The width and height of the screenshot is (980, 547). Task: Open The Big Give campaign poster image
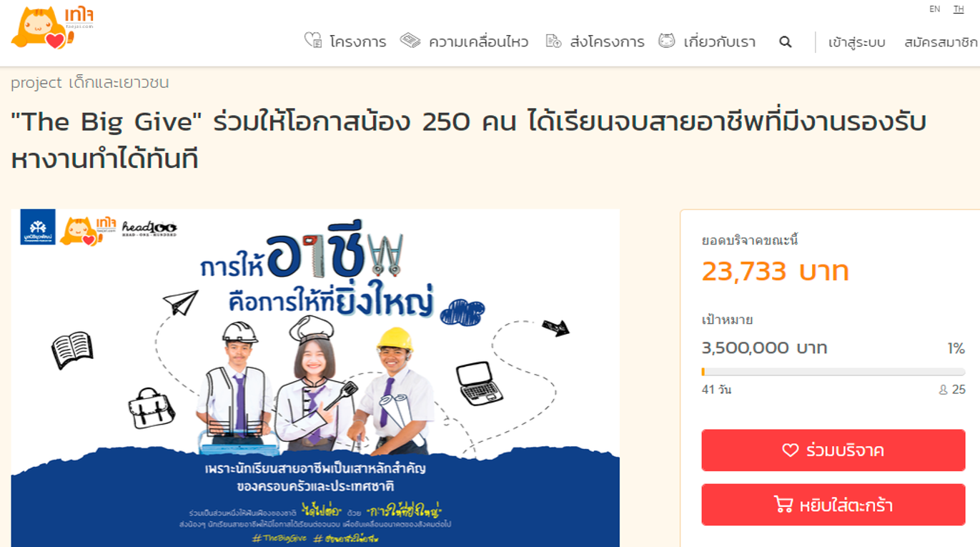pyautogui.click(x=315, y=378)
